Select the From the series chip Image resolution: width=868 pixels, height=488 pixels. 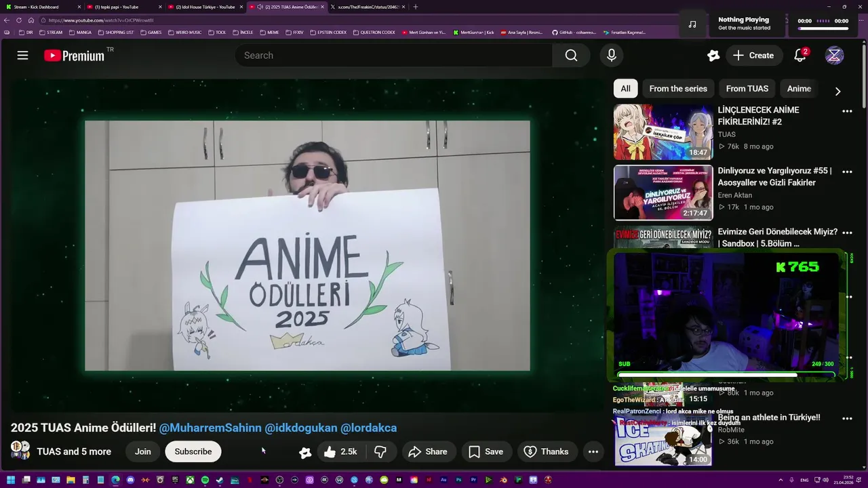pyautogui.click(x=678, y=89)
